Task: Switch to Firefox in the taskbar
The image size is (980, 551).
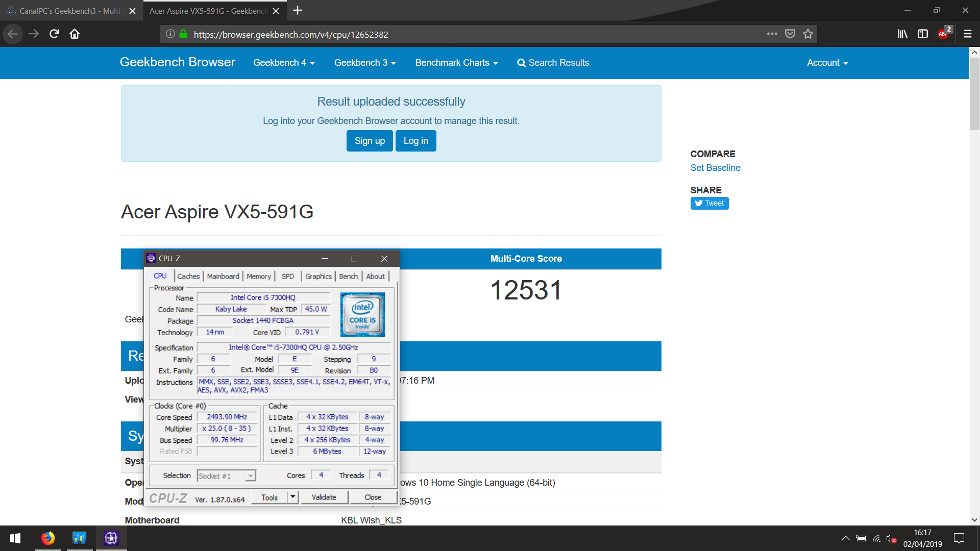Action: (x=48, y=538)
